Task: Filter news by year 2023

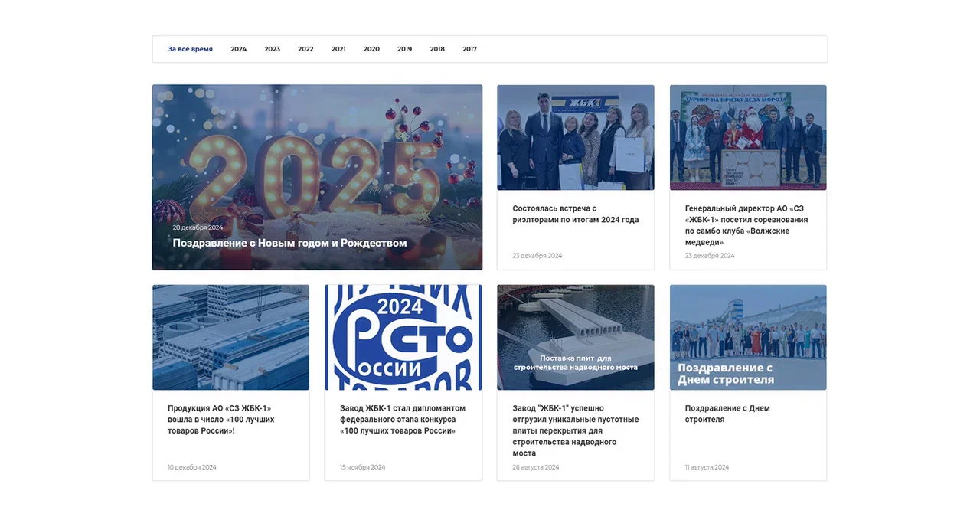Action: [x=272, y=49]
